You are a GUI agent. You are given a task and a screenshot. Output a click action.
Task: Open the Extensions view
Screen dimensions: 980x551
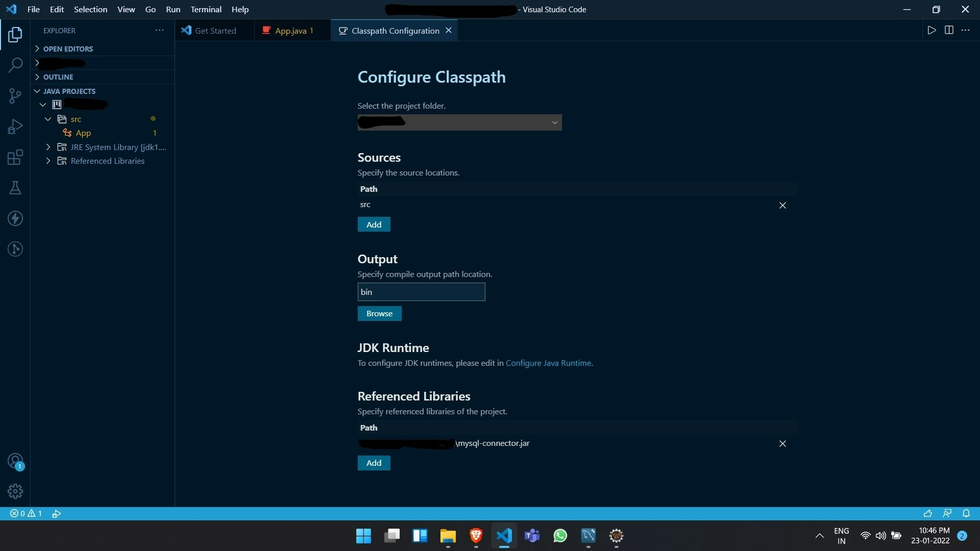(15, 157)
